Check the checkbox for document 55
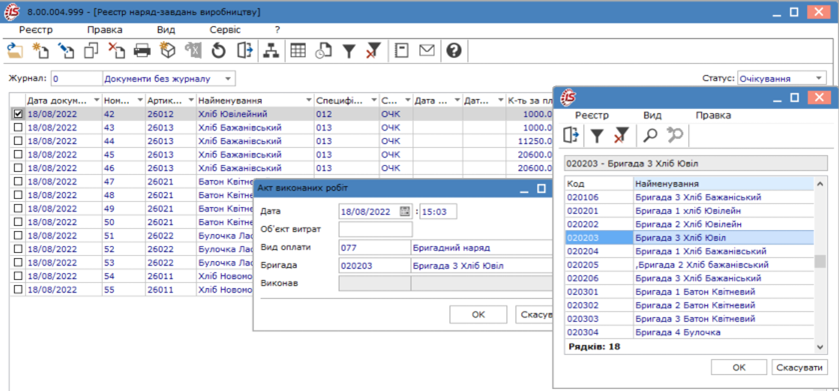This screenshot has width=839, height=391. 18,289
